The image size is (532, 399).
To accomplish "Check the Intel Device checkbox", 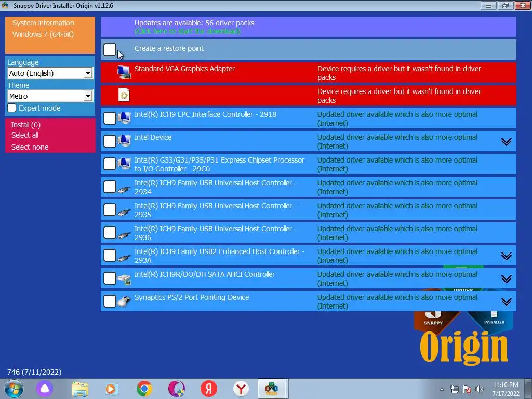I will pyautogui.click(x=110, y=141).
